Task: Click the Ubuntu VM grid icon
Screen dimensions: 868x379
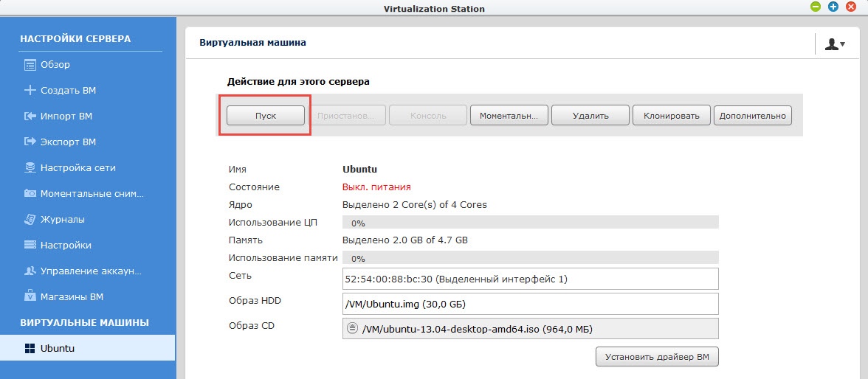Action: point(30,349)
